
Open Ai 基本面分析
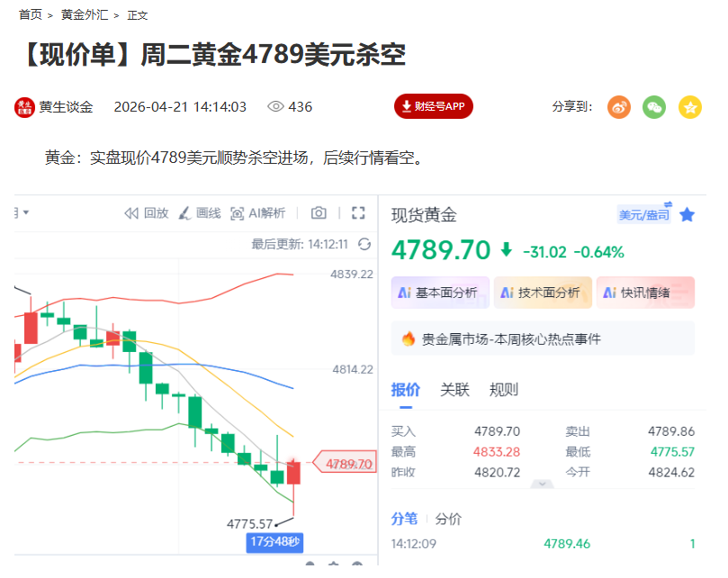[x=440, y=293]
